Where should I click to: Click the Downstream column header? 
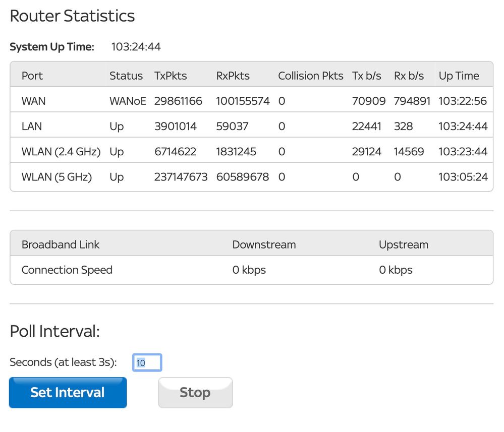pyautogui.click(x=264, y=244)
